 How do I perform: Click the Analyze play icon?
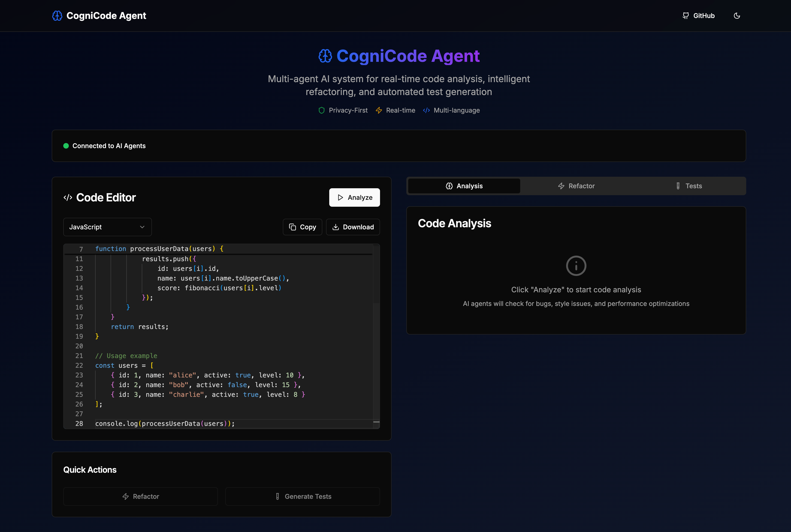[x=340, y=197]
